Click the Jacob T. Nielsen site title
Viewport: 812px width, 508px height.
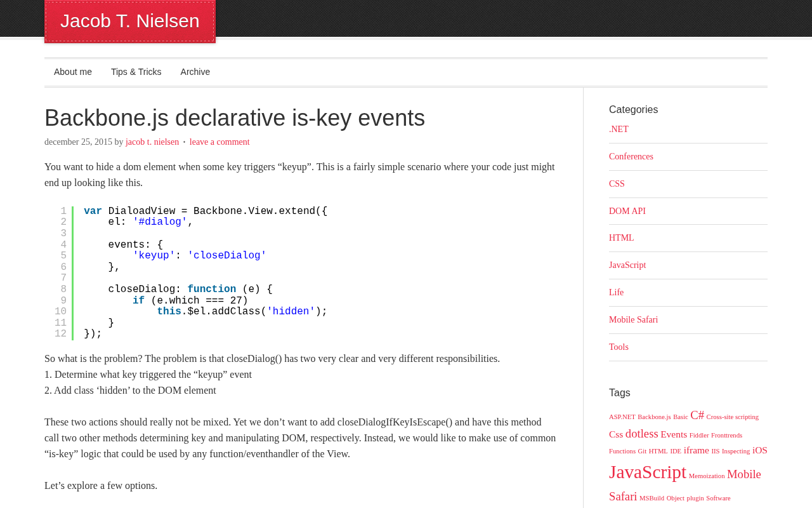pos(129,21)
